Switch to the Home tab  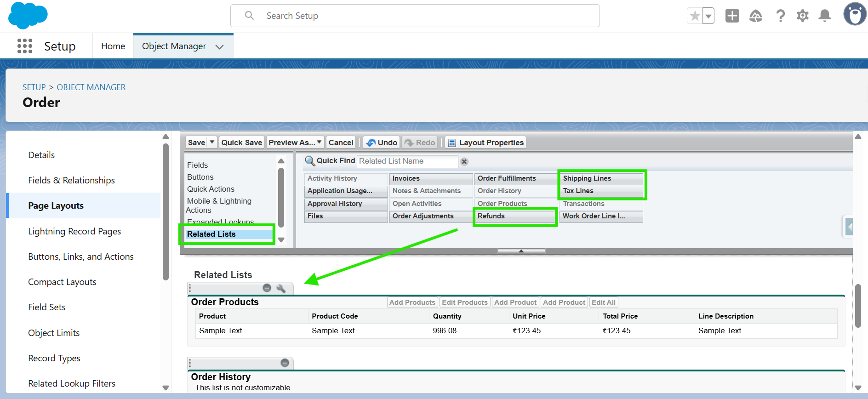pyautogui.click(x=113, y=46)
